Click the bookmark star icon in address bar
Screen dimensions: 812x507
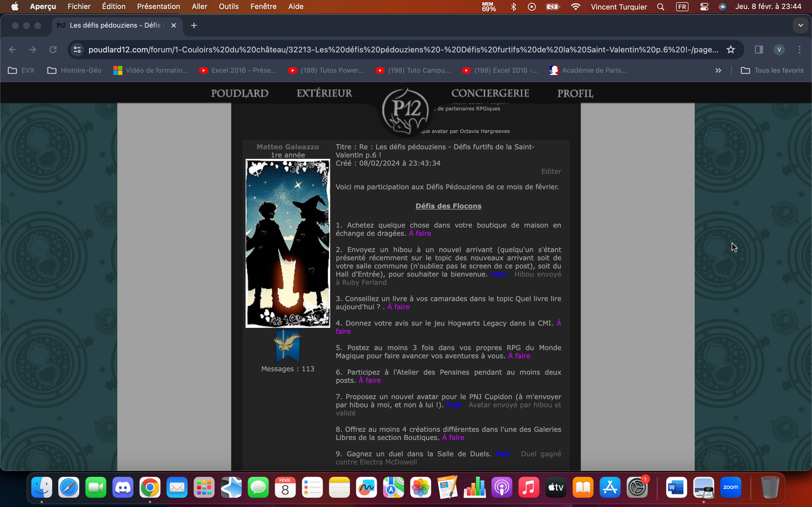click(x=731, y=50)
